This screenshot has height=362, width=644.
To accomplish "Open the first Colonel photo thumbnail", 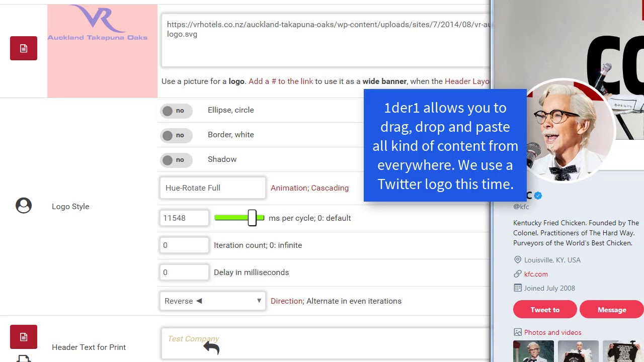I will tap(533, 351).
